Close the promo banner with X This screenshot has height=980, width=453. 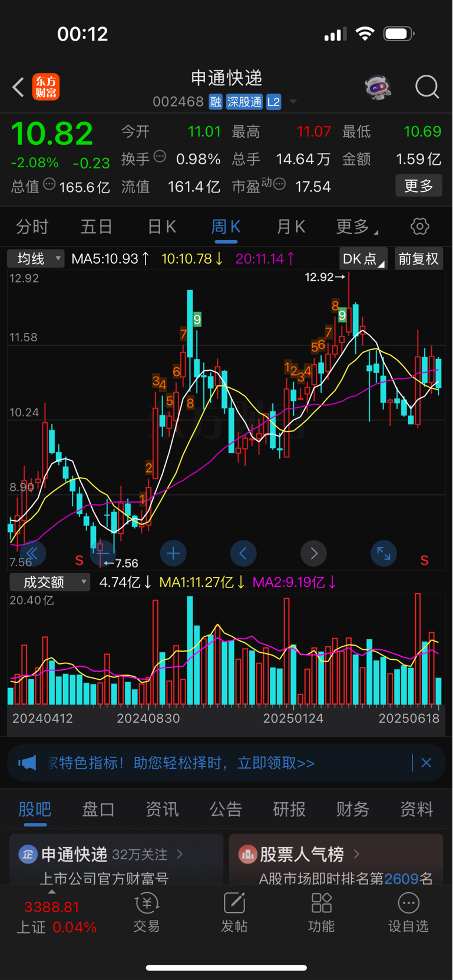(426, 763)
